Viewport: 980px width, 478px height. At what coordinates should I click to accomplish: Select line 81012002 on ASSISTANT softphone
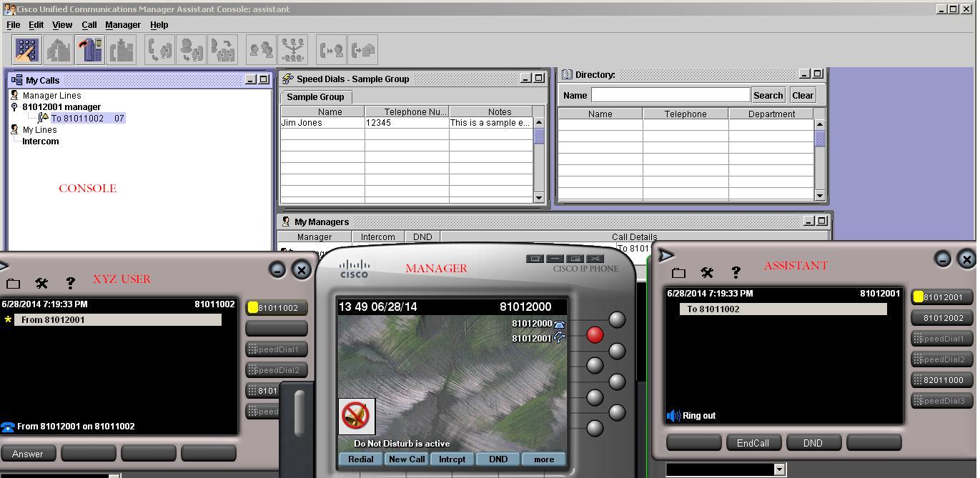coord(942,318)
